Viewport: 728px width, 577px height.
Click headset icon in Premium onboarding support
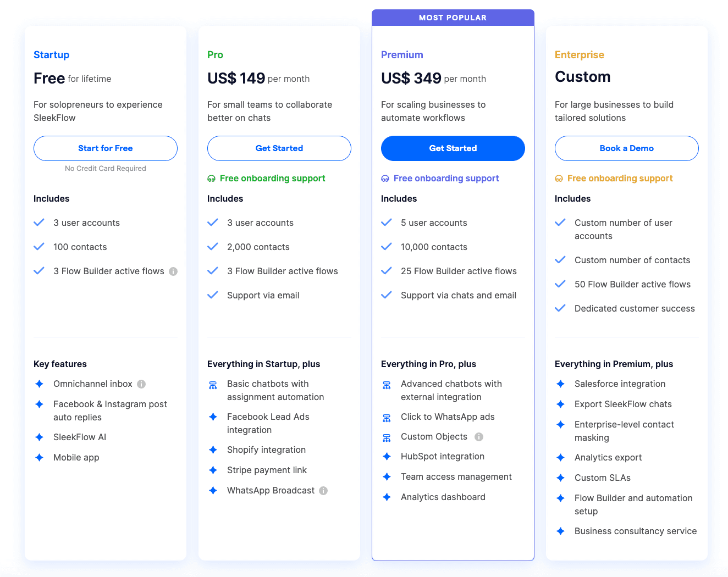(385, 179)
